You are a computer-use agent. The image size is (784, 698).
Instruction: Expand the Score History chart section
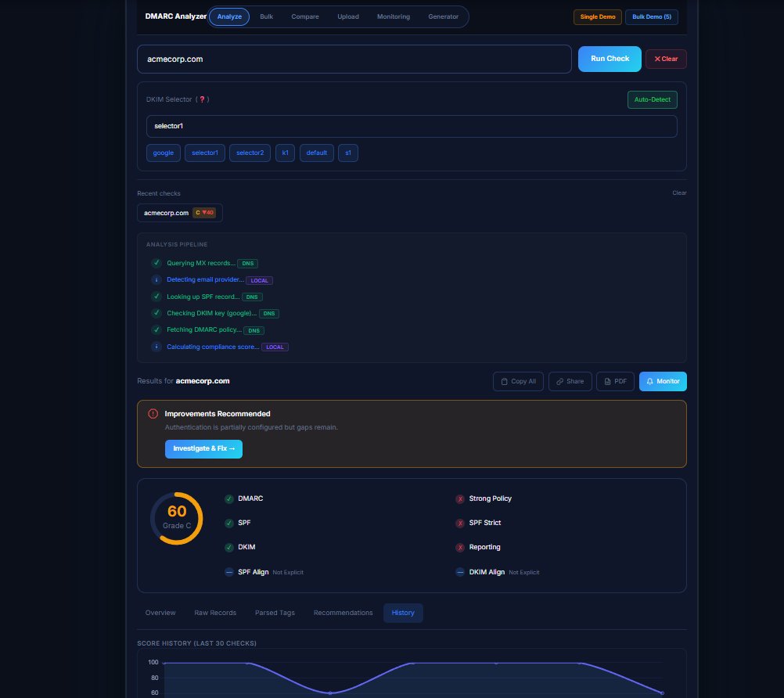196,643
